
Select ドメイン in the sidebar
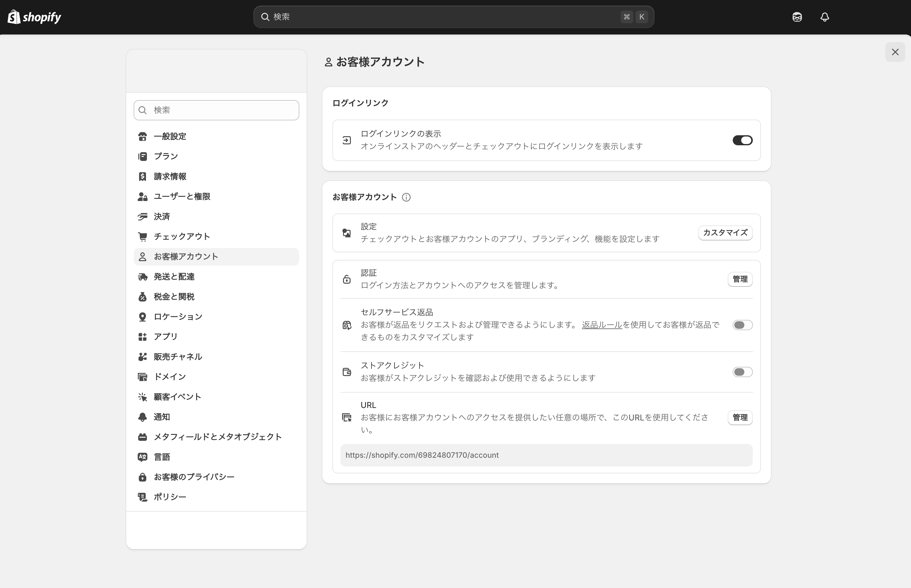coord(169,377)
